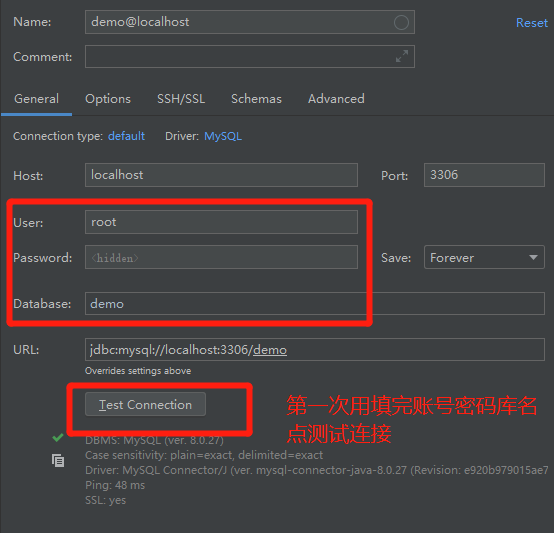Click into the Port field
554x533 pixels.
tap(484, 175)
